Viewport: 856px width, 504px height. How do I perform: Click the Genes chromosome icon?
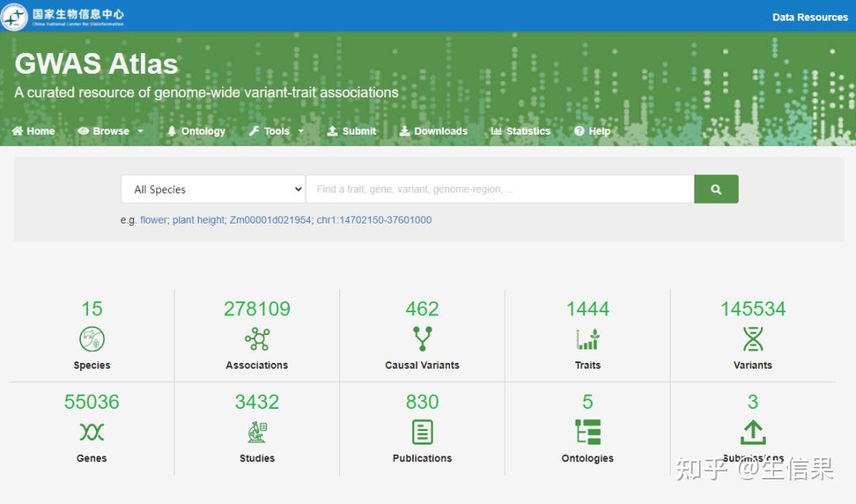(92, 432)
